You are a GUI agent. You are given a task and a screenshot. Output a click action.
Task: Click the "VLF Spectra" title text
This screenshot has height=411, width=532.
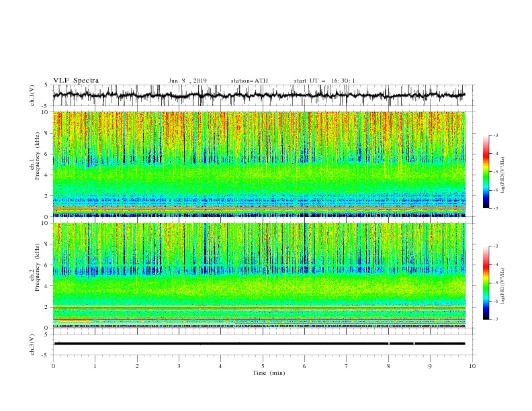point(76,81)
